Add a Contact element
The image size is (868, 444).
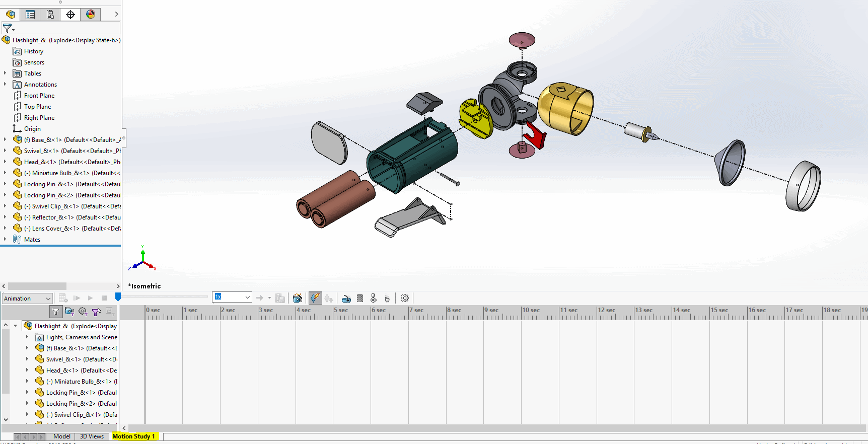[374, 299]
